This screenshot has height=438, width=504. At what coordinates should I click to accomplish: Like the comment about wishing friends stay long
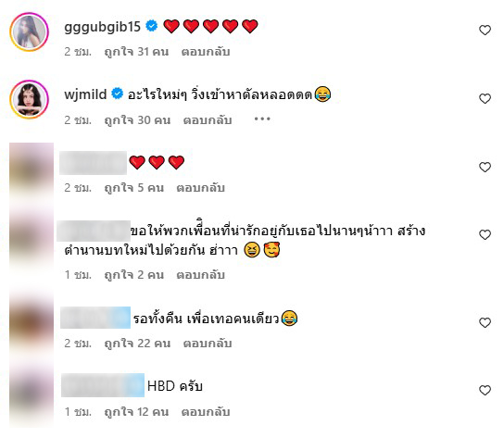pos(485,235)
